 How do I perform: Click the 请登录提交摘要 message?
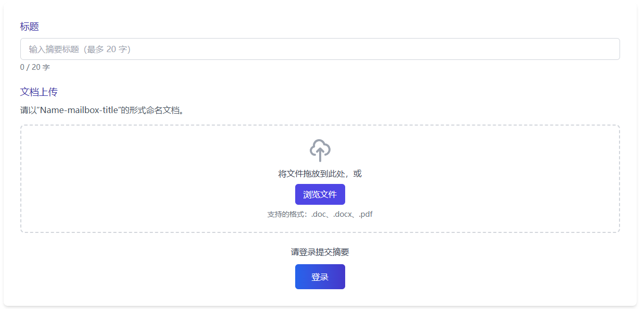point(320,252)
